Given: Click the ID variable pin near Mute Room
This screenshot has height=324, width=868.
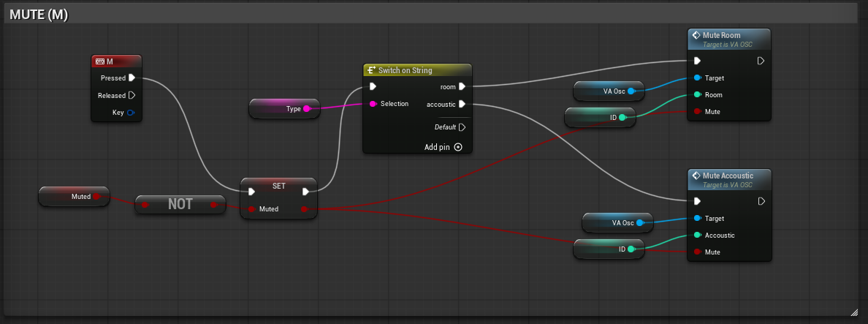Looking at the screenshot, I should pyautogui.click(x=623, y=117).
